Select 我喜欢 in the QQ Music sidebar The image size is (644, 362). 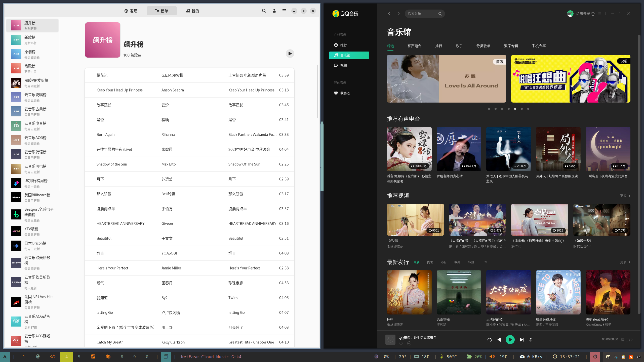tap(345, 93)
